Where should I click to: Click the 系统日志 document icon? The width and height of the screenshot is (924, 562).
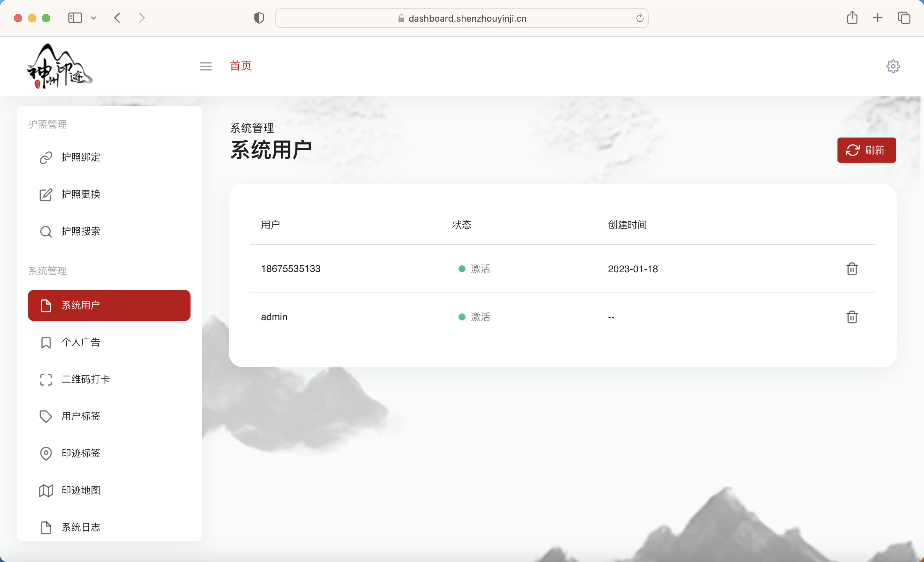coord(46,527)
